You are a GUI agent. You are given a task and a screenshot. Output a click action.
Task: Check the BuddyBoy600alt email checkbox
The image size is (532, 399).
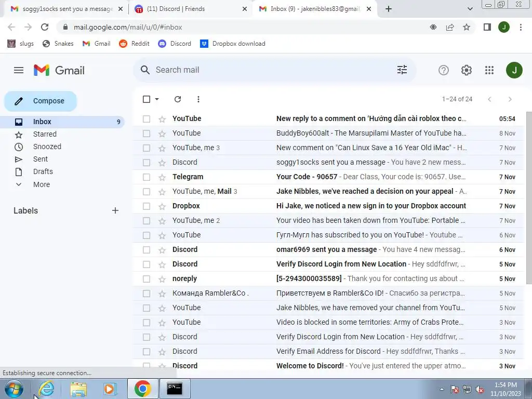pyautogui.click(x=146, y=134)
